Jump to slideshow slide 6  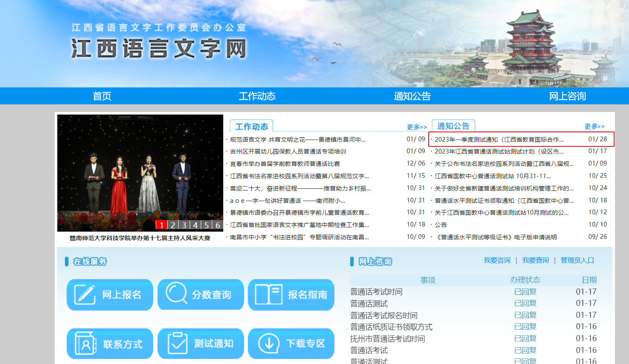pyautogui.click(x=218, y=225)
